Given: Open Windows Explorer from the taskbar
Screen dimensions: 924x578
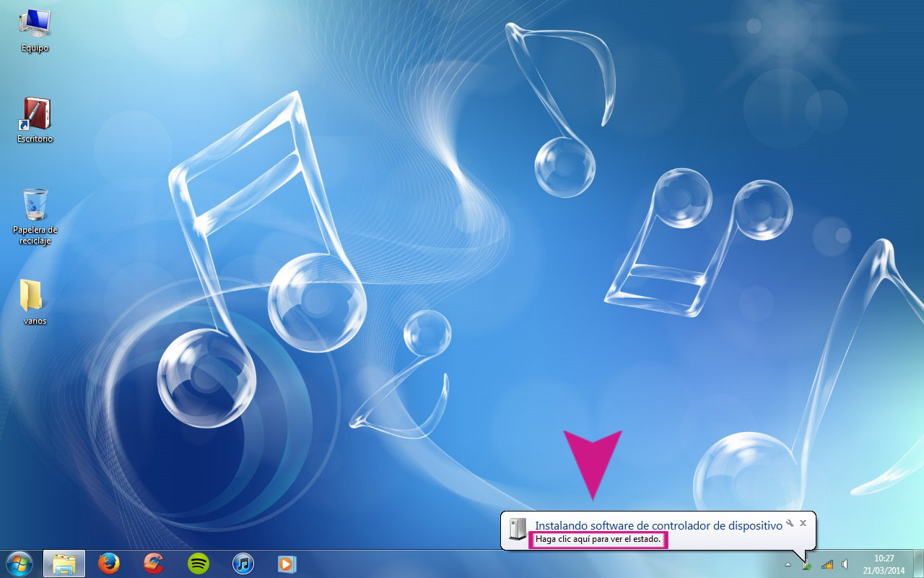Looking at the screenshot, I should [64, 564].
